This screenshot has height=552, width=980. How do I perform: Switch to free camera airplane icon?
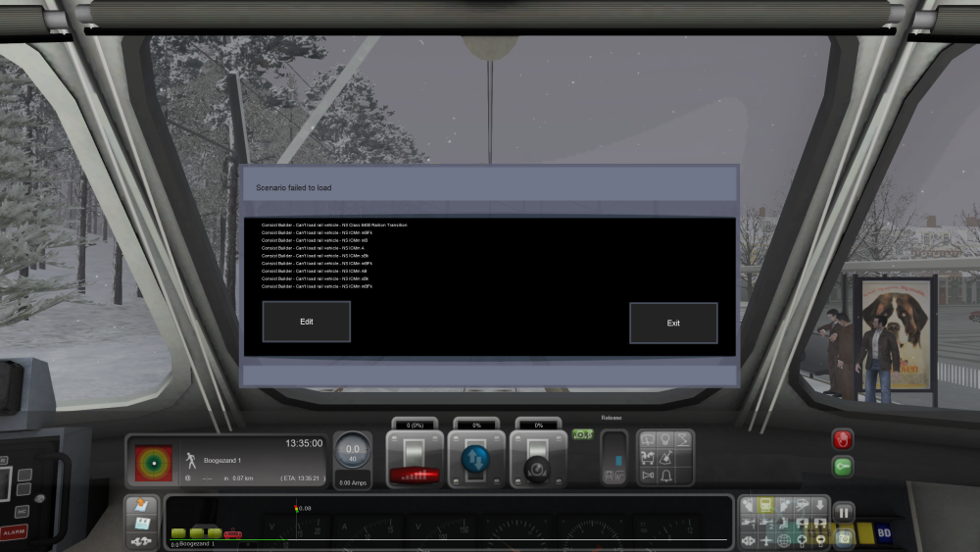coord(766,540)
